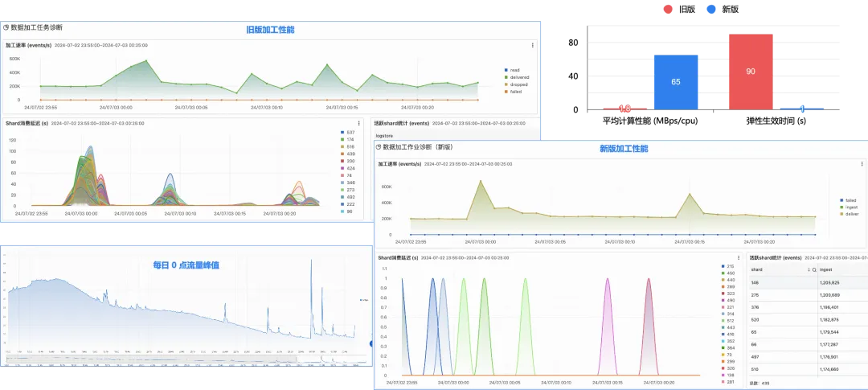The height and width of the screenshot is (390, 868).
Task: Click the clock icon beside 数据加工任务诊断
Action: click(x=6, y=27)
